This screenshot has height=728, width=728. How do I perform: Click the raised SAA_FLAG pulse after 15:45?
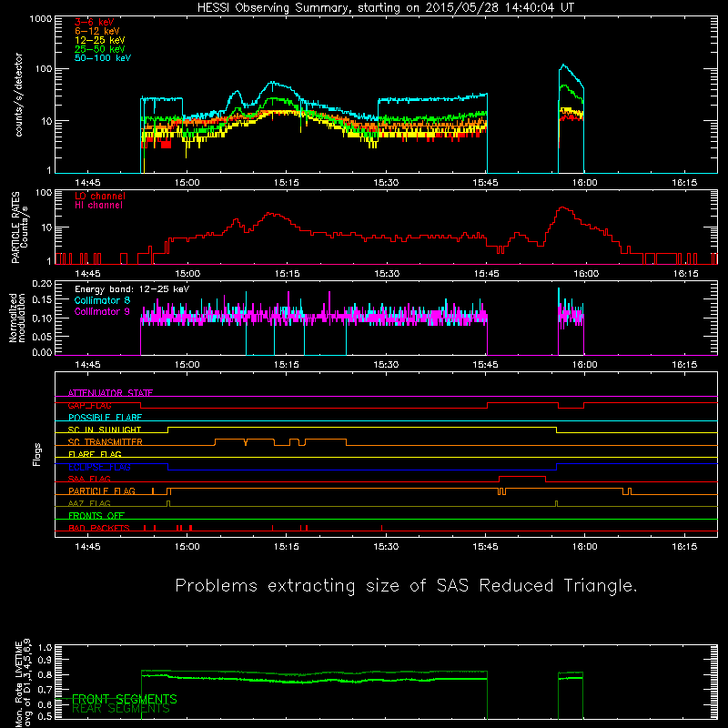(521, 477)
